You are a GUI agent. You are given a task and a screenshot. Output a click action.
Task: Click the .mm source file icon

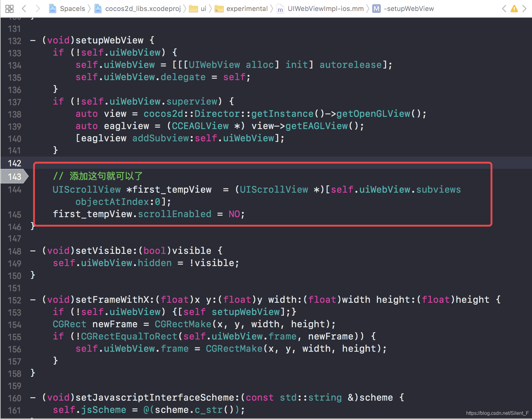(280, 9)
